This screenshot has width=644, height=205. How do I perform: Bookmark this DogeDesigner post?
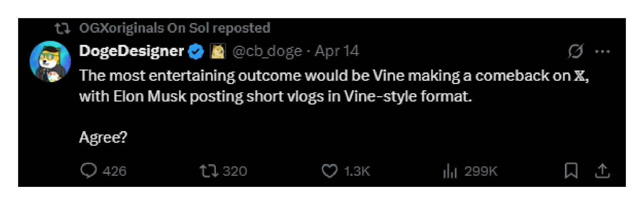[571, 171]
